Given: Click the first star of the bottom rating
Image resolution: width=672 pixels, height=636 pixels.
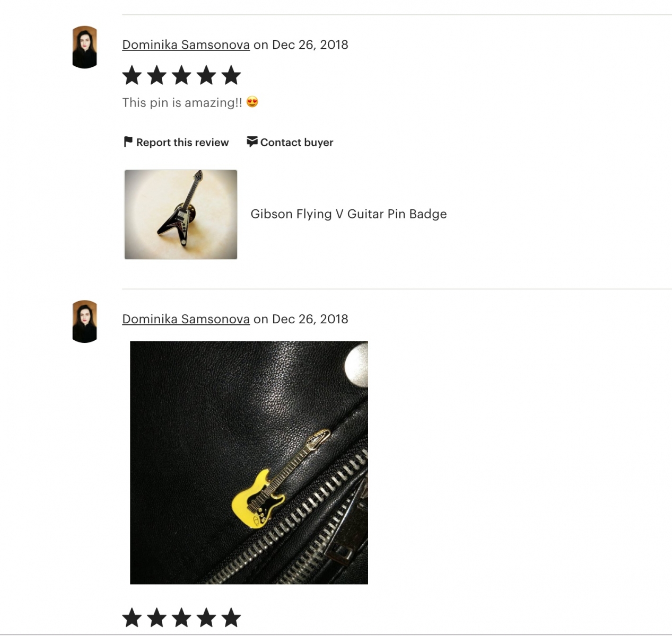Looking at the screenshot, I should [x=132, y=618].
